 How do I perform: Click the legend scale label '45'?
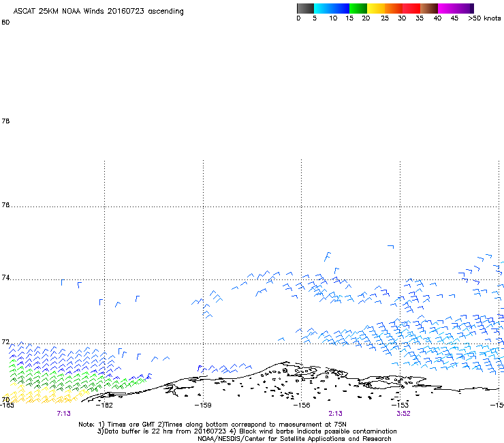[454, 18]
